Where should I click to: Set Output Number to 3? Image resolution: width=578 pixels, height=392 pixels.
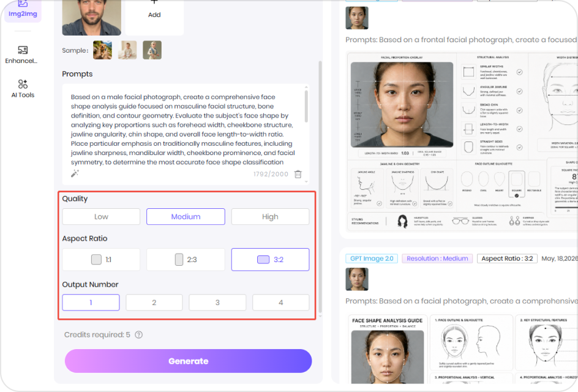tap(217, 303)
